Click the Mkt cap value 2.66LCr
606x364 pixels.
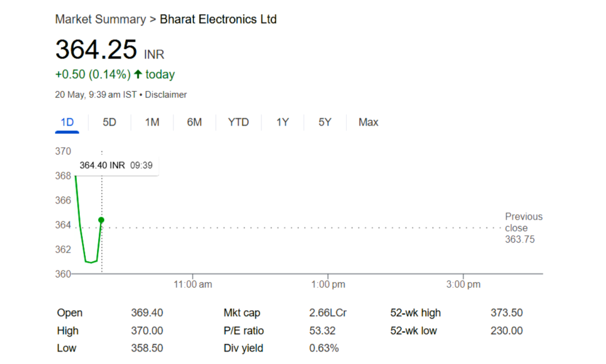point(328,313)
